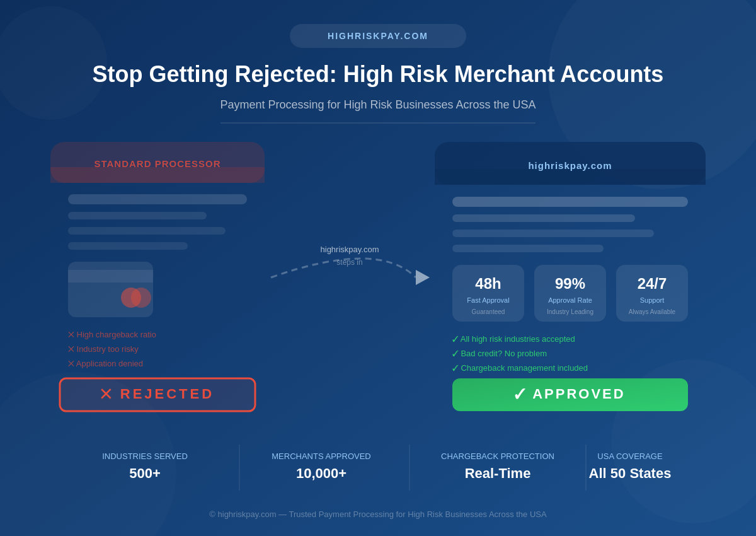This screenshot has height=536, width=756.
Task: Click the X icon beside Application denied
Action: [71, 364]
